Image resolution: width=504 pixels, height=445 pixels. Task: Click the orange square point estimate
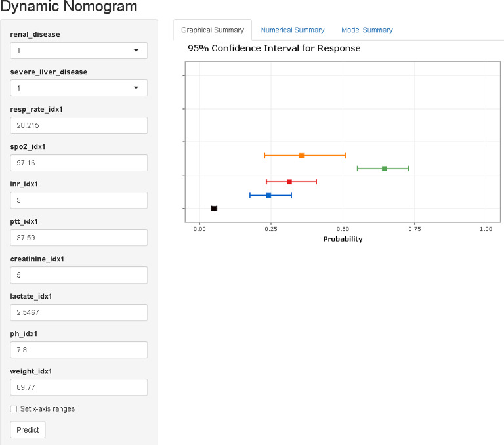(x=301, y=156)
